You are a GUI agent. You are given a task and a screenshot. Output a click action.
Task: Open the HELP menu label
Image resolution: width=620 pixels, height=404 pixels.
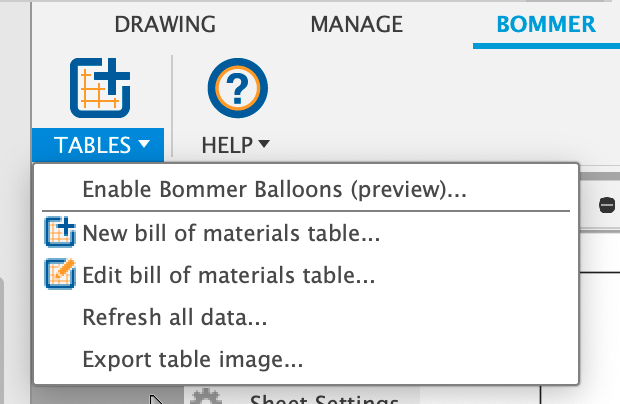coord(227,145)
